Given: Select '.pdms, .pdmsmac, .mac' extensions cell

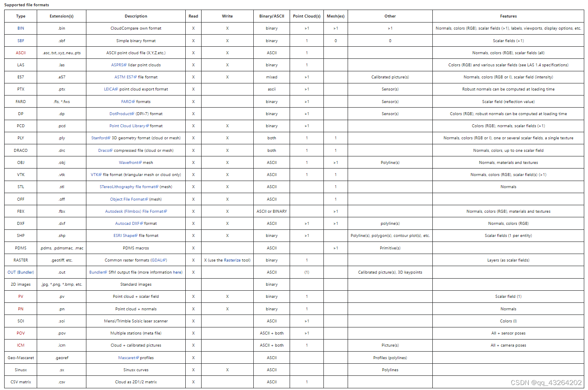Looking at the screenshot, I should point(62,248).
